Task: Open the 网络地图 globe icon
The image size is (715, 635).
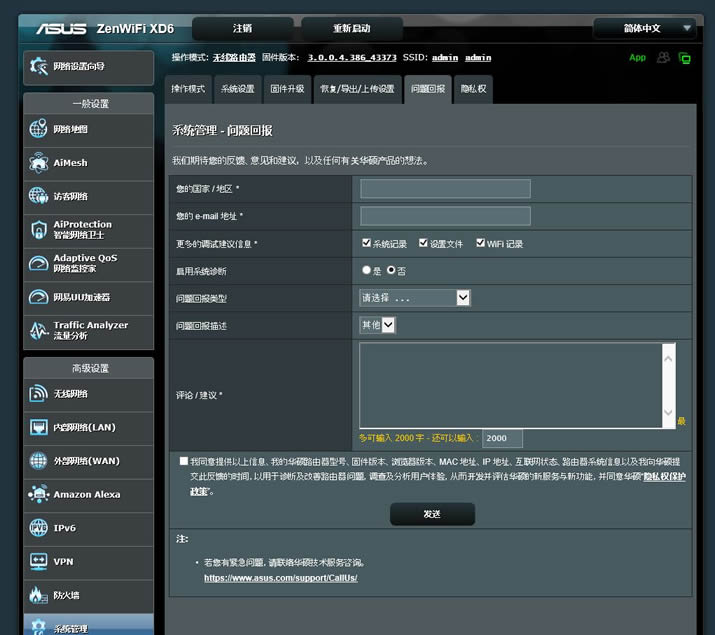Action: 38,129
